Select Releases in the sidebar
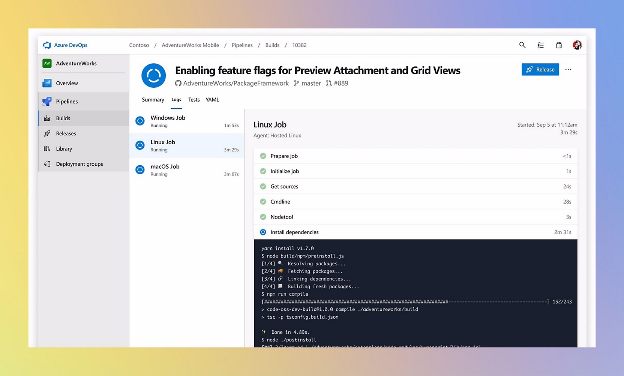Viewport: 624px width, 376px height. [83, 133]
